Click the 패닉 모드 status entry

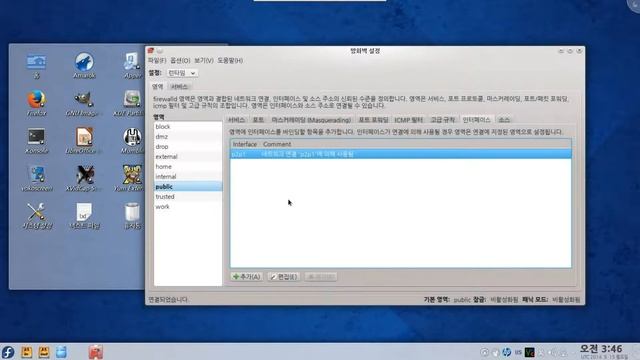[x=551, y=300]
